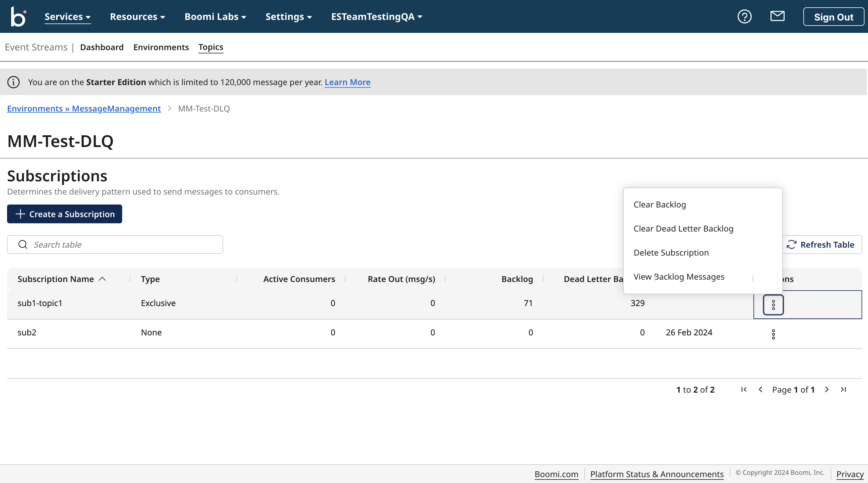This screenshot has height=483, width=868.
Task: Sort by the Subscription Name column header
Action: pyautogui.click(x=56, y=279)
